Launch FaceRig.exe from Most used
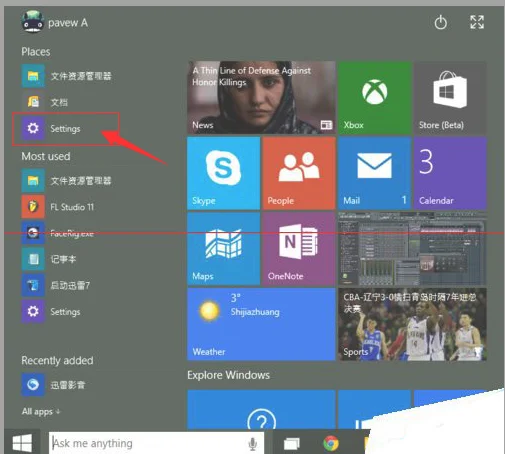Image resolution: width=505 pixels, height=454 pixels. [58, 233]
